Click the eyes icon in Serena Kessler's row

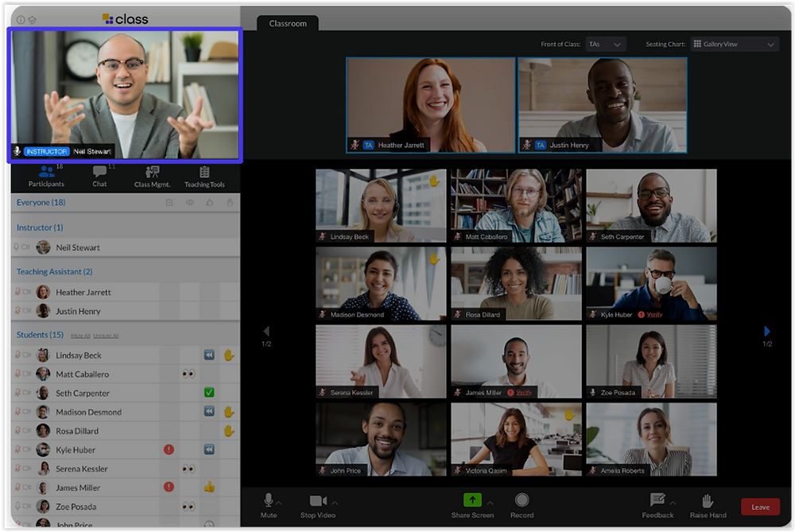coord(188,468)
